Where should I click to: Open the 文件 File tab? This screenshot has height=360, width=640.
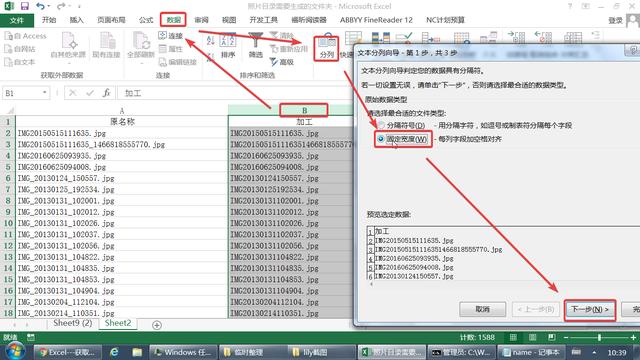coord(16,20)
